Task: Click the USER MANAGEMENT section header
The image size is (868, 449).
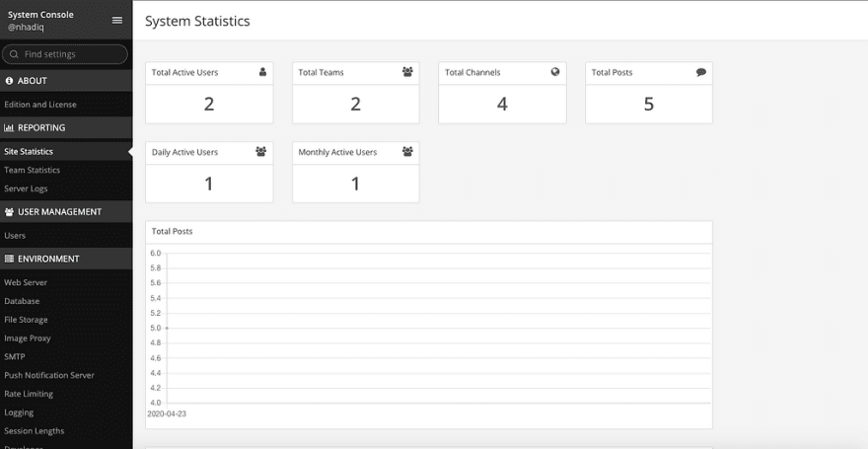Action: tap(66, 212)
